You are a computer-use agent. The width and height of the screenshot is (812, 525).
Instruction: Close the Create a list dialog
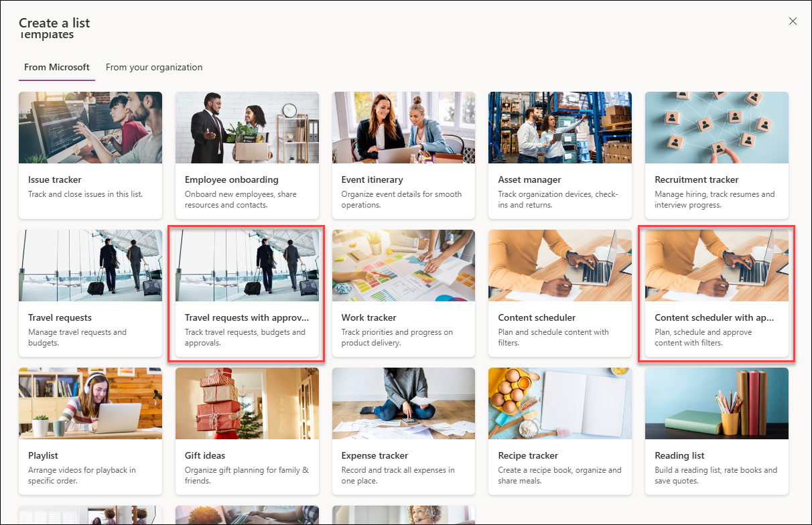tap(793, 21)
